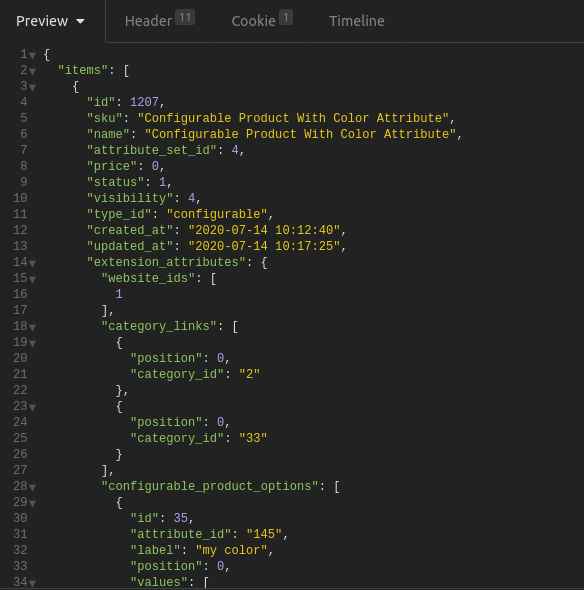Click the category_id value "33"

(x=253, y=438)
